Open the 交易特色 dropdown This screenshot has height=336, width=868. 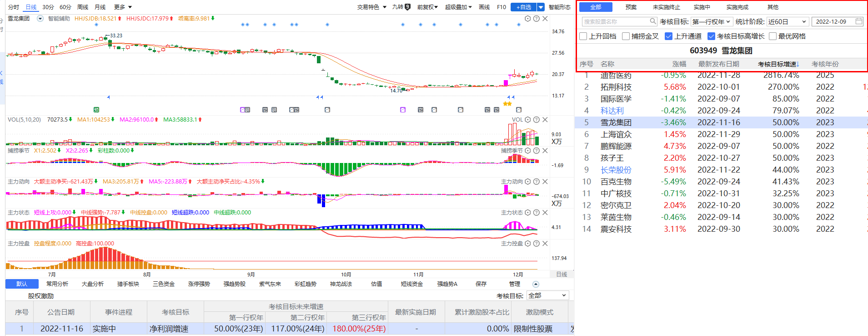[371, 7]
